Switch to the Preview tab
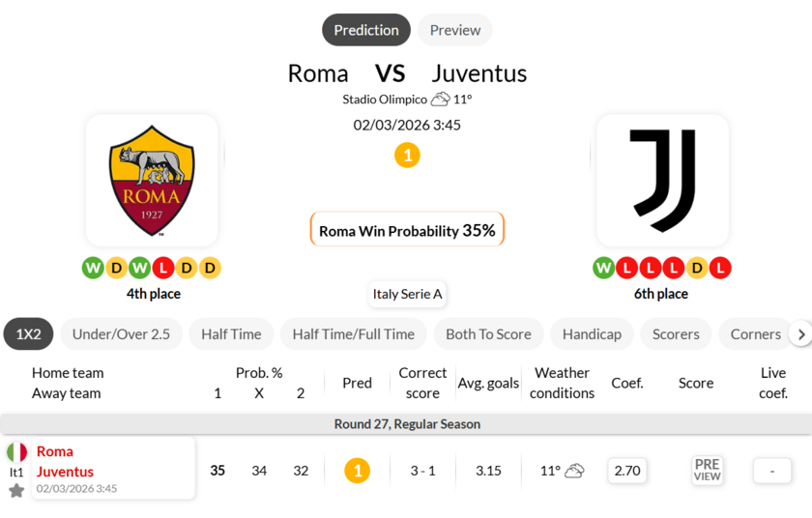The image size is (812, 518). (x=454, y=30)
